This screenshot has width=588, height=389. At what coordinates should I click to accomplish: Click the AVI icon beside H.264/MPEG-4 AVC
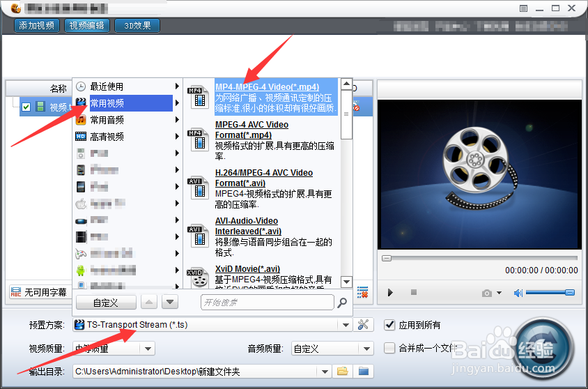click(198, 188)
